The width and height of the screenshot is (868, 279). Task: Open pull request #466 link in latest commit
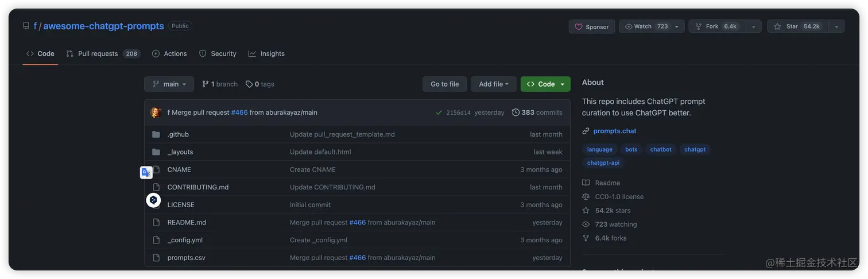[x=239, y=113]
